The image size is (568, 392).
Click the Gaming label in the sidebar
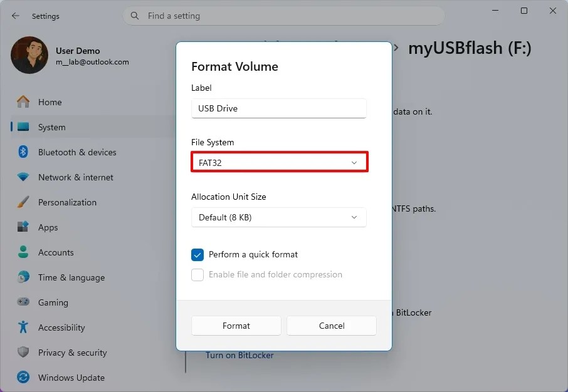coord(53,302)
